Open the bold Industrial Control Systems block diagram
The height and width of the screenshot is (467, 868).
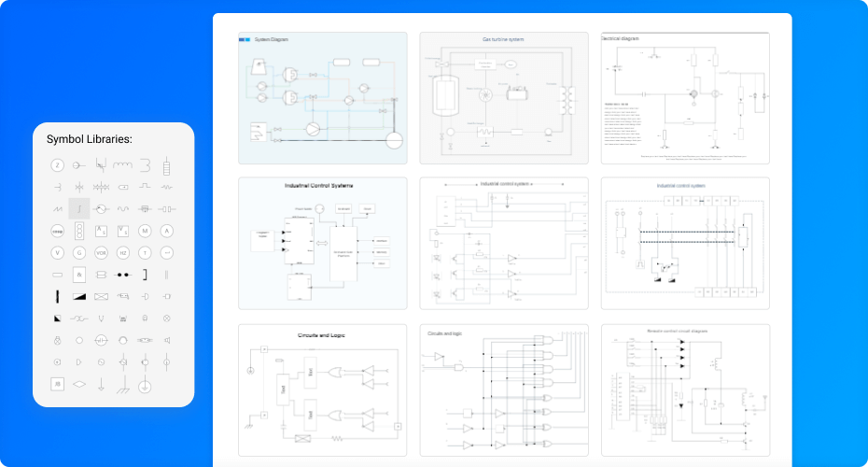tap(323, 243)
